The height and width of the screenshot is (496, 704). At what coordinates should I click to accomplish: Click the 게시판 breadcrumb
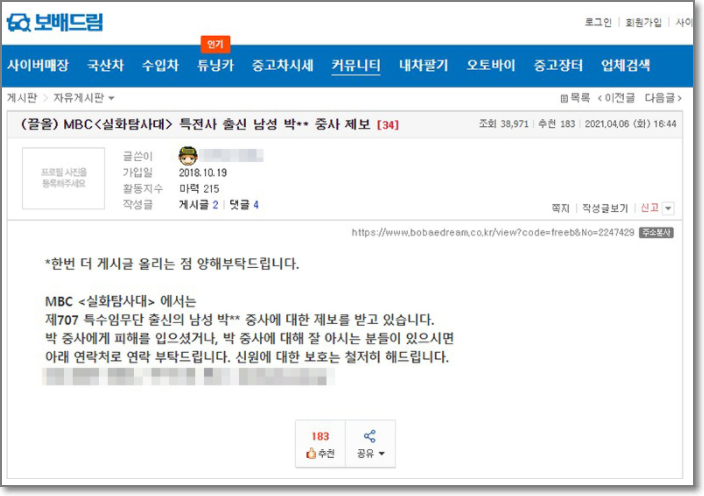click(22, 98)
